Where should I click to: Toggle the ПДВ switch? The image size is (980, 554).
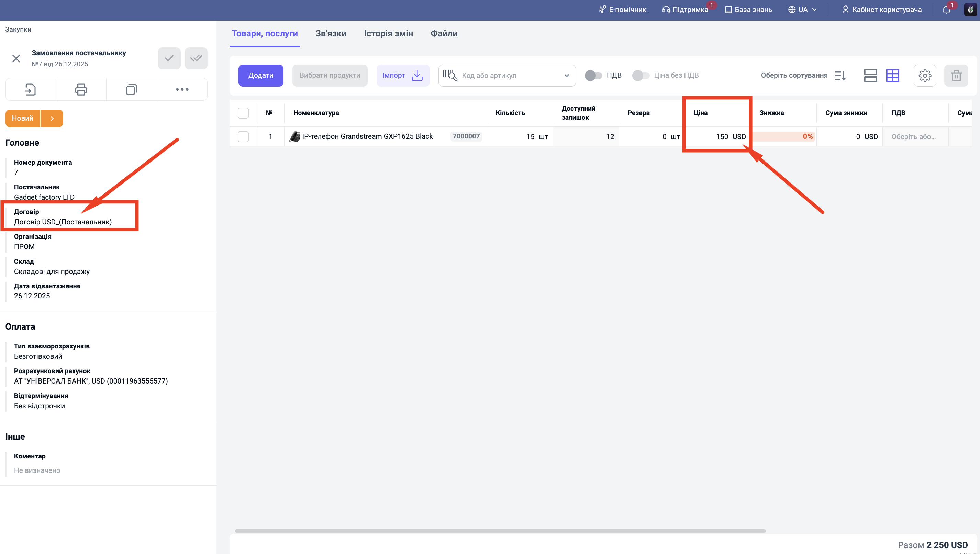pos(593,75)
